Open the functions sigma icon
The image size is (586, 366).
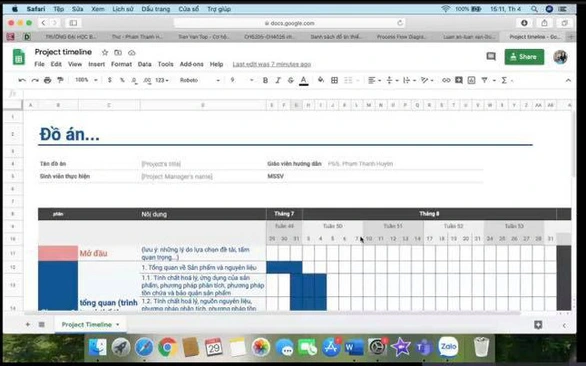pyautogui.click(x=504, y=80)
